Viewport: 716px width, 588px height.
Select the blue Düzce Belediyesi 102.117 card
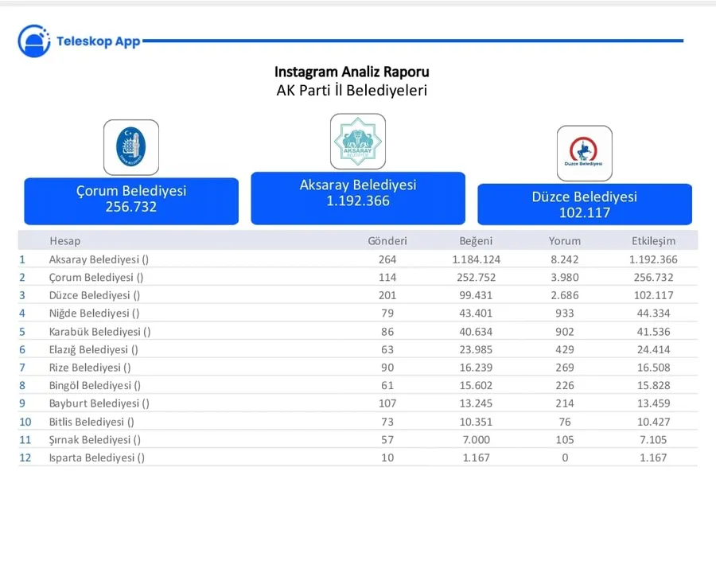tap(584, 204)
